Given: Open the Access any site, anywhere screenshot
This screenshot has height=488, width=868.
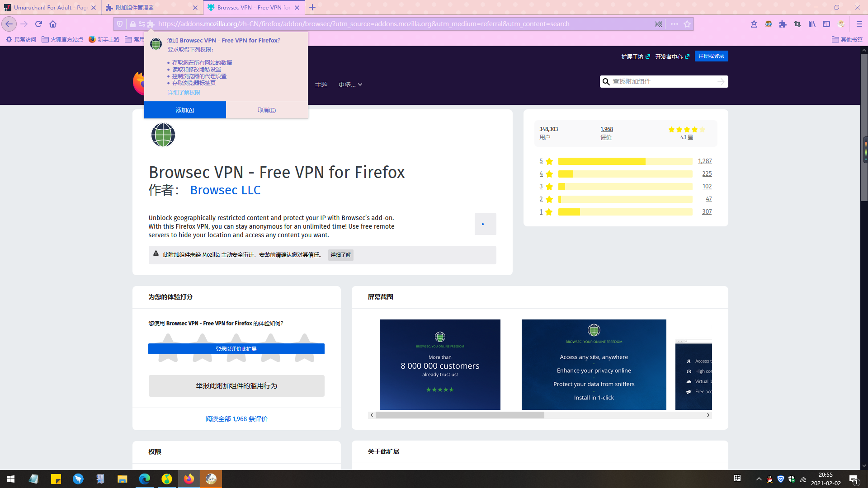Looking at the screenshot, I should (x=594, y=365).
